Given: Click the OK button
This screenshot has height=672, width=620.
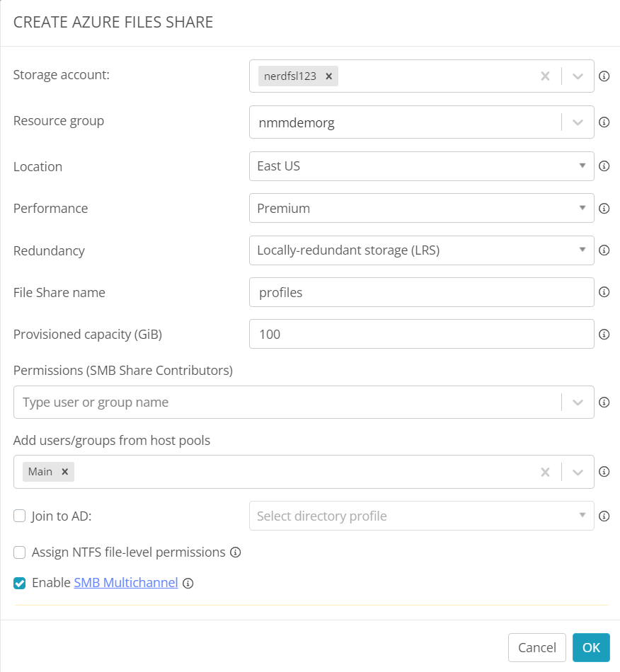Looking at the screenshot, I should pyautogui.click(x=591, y=647).
